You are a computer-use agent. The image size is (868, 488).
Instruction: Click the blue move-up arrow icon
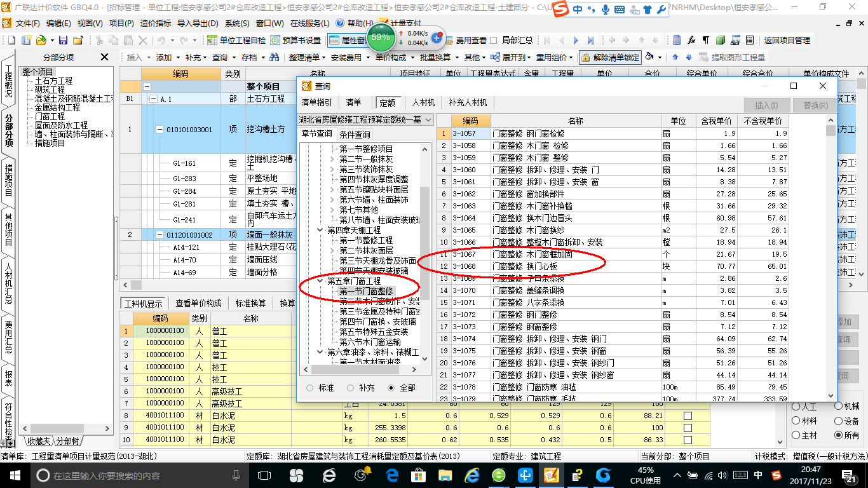(675, 57)
